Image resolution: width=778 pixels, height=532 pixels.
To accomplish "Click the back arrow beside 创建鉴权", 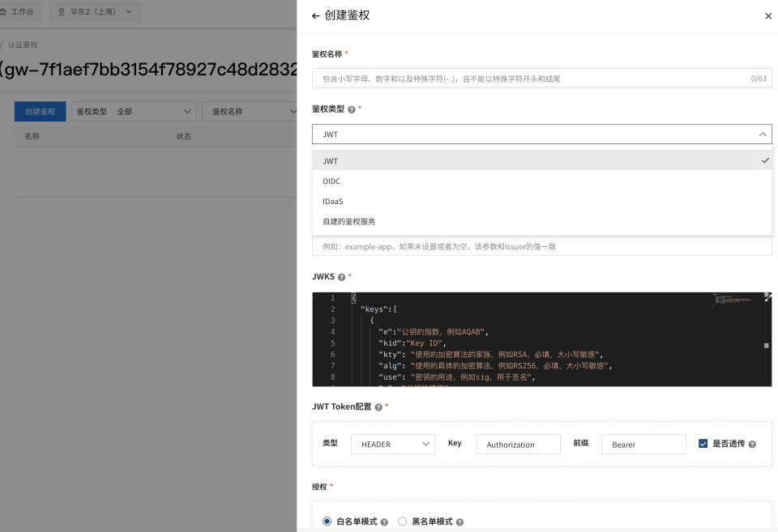I will pyautogui.click(x=315, y=15).
